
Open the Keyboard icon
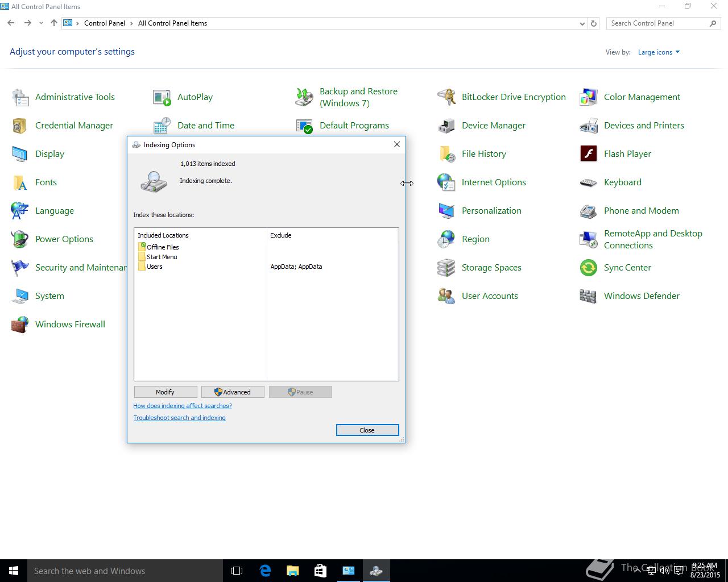pyautogui.click(x=589, y=182)
